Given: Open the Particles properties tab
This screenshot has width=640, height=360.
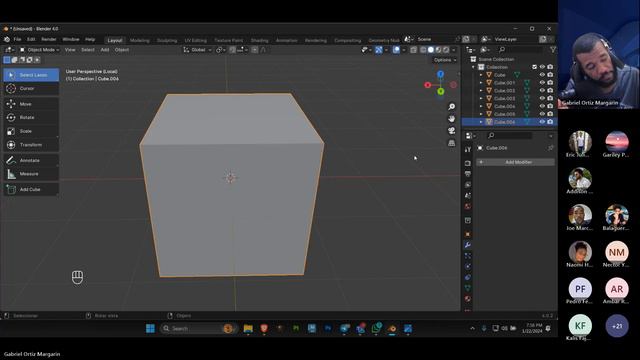Looking at the screenshot, I should [468, 256].
